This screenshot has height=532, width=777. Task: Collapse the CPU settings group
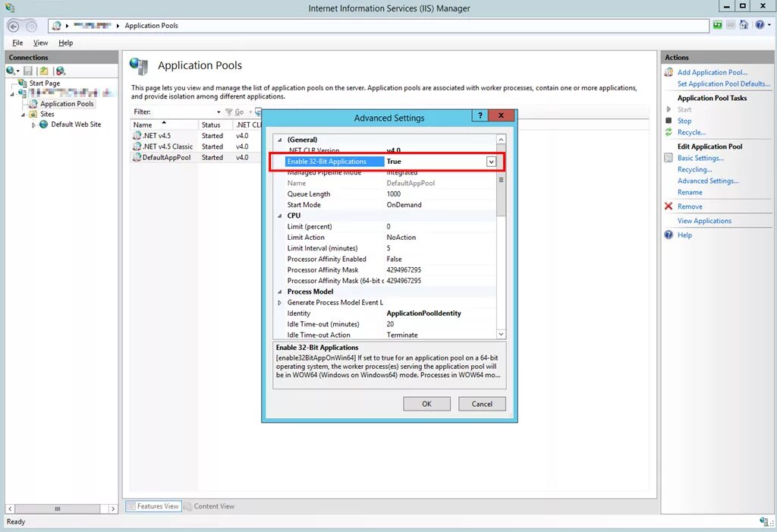tap(279, 216)
